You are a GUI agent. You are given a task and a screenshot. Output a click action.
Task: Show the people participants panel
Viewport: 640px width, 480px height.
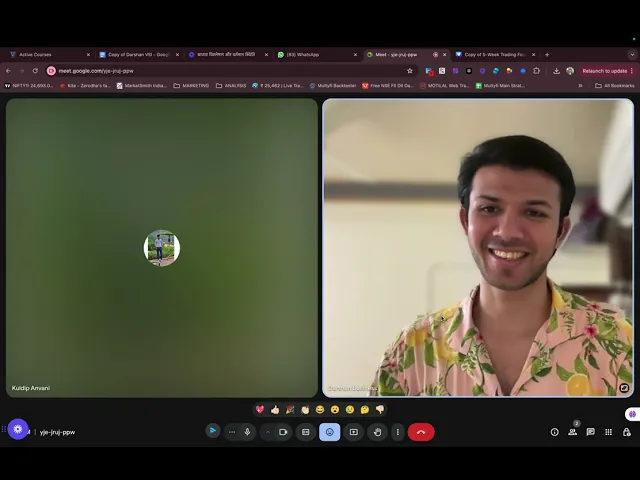(x=573, y=432)
